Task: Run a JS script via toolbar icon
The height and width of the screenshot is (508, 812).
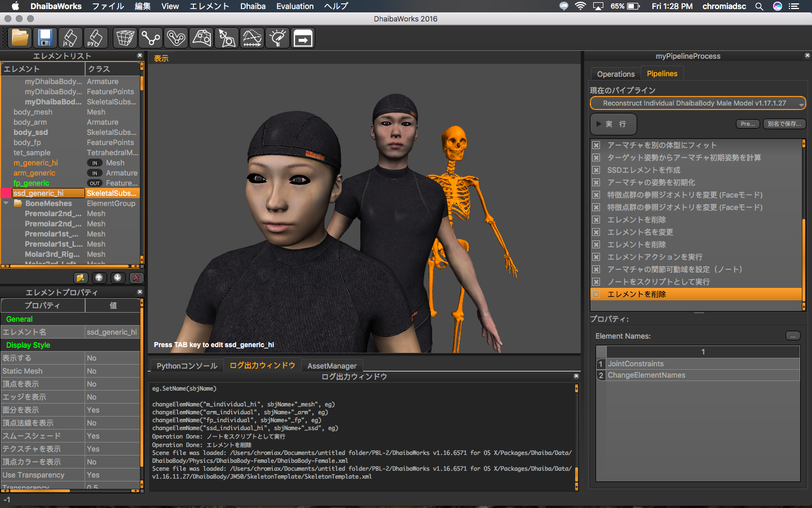Action: click(x=70, y=38)
